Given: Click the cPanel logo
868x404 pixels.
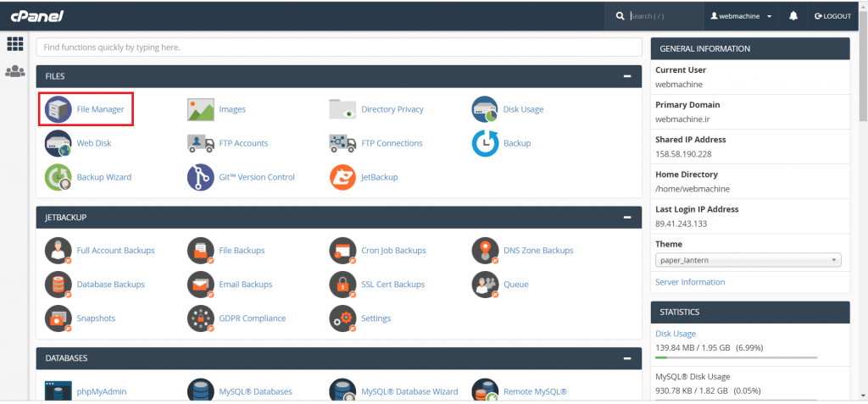Looking at the screenshot, I should [37, 16].
